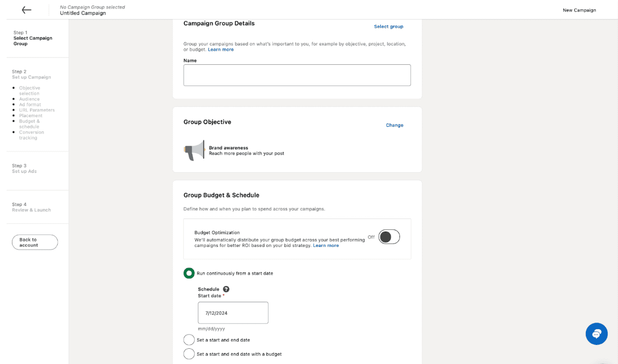Go to Step 3 Set up Ads

coord(24,168)
